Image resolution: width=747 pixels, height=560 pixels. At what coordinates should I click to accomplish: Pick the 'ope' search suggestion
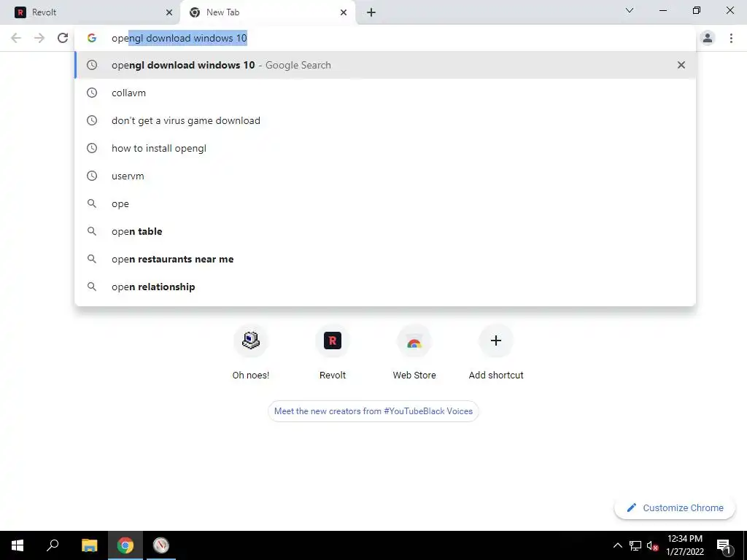385,203
